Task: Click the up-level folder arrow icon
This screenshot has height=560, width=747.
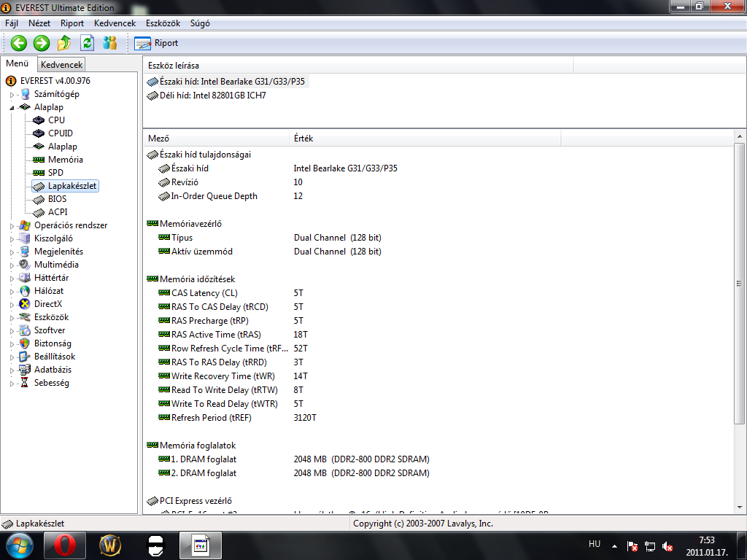Action: (64, 43)
